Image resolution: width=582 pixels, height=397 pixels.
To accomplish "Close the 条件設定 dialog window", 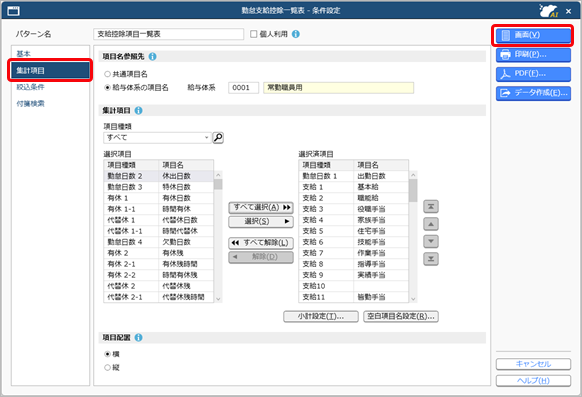I will point(568,11).
